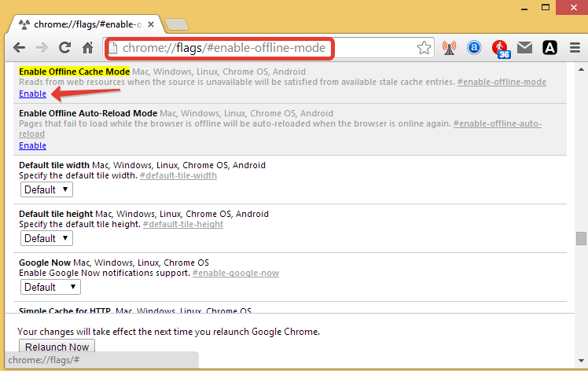Open a new tab
Viewport: 588px width, 371px height.
click(177, 24)
